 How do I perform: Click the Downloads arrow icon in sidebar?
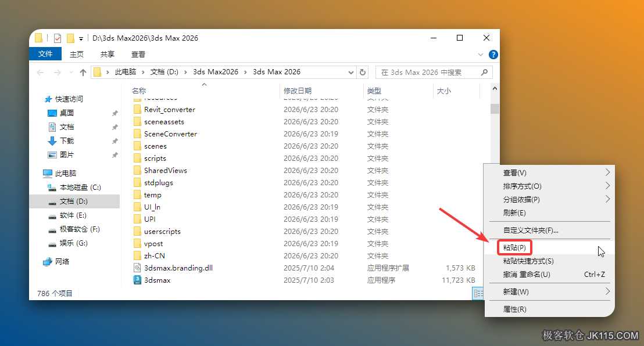pos(52,141)
